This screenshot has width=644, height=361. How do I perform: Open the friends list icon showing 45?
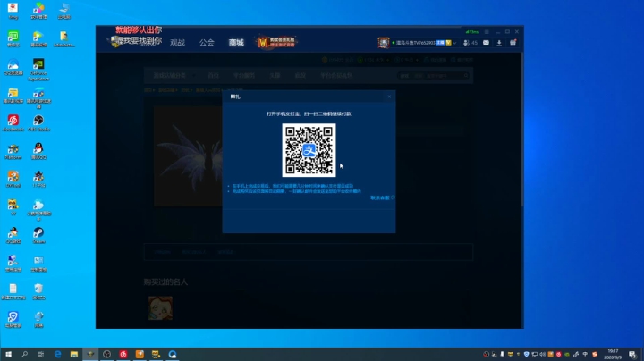(470, 43)
